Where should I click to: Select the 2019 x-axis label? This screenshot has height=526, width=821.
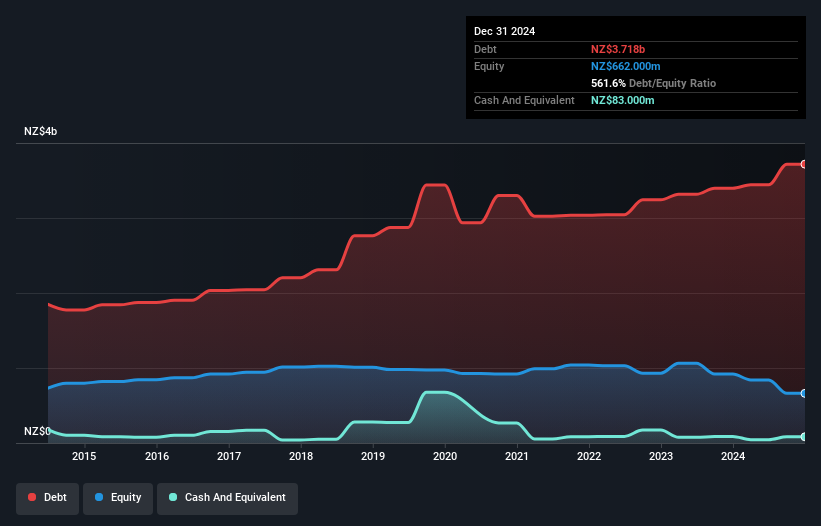pos(373,456)
